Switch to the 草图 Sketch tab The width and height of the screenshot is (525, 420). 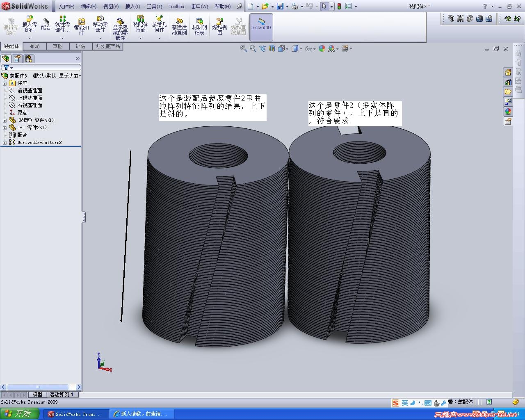pos(58,46)
